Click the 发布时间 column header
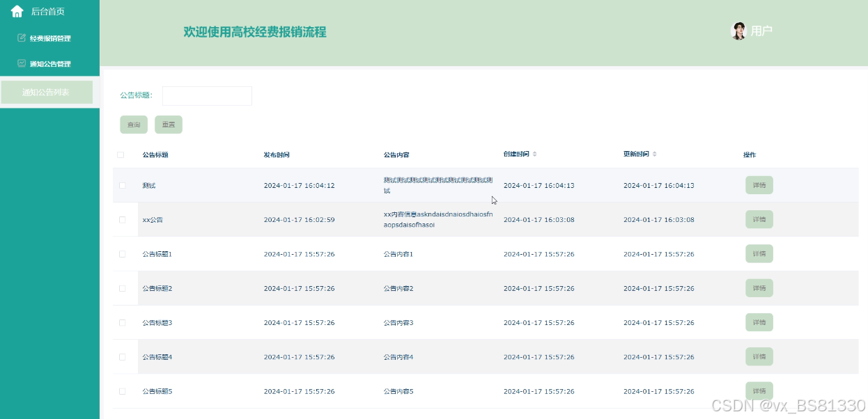Viewport: 868px width, 419px height. click(x=277, y=155)
